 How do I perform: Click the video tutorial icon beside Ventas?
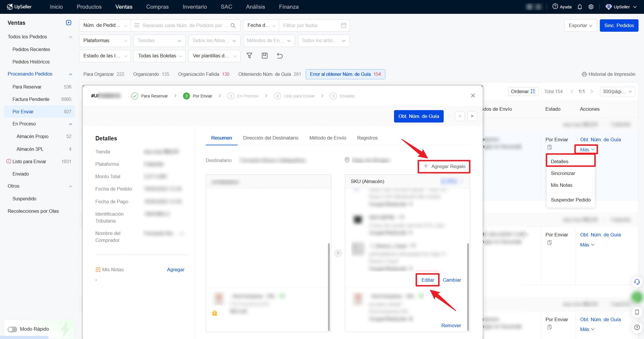point(68,23)
